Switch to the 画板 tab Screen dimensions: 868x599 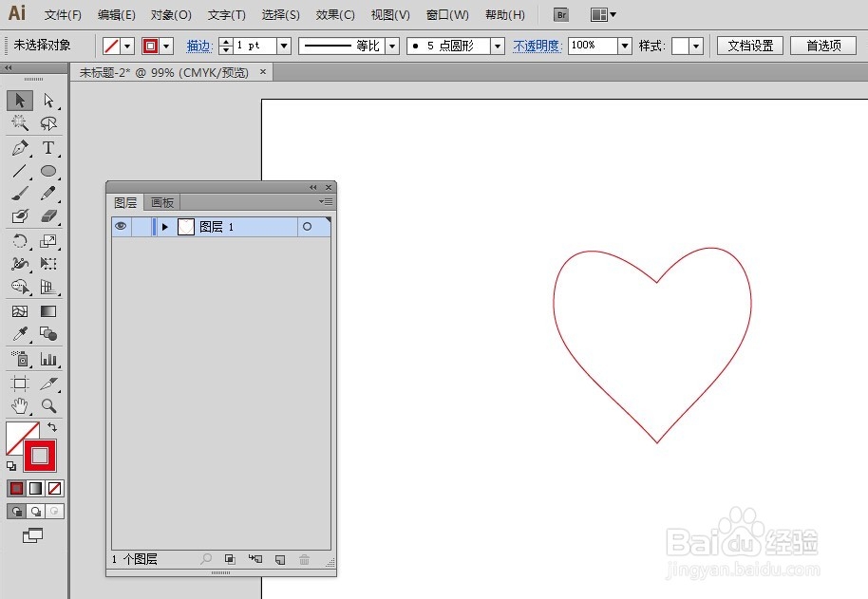(x=162, y=202)
